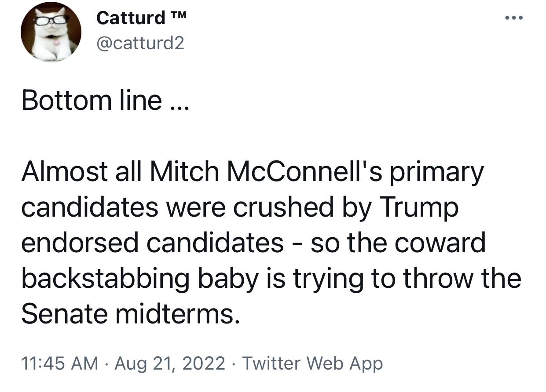
Task: Click the white cat profile avatar
Action: pyautogui.click(x=51, y=32)
